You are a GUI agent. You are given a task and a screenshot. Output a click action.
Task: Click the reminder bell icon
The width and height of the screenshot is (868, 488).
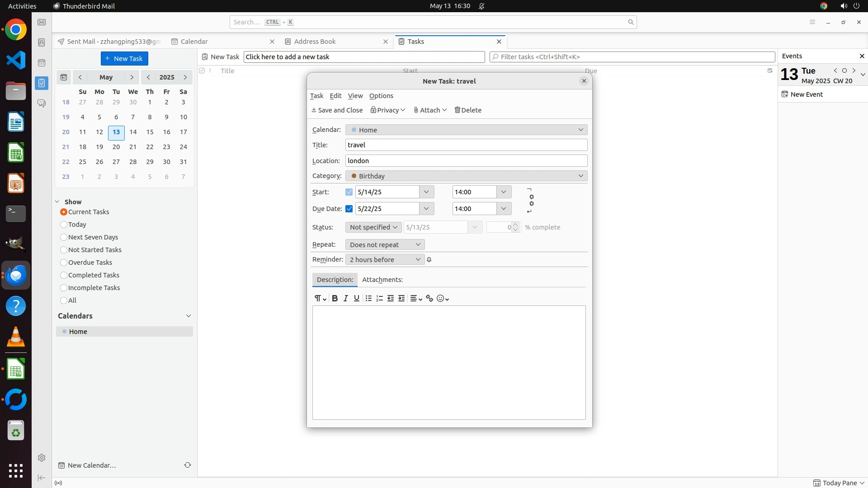click(429, 260)
